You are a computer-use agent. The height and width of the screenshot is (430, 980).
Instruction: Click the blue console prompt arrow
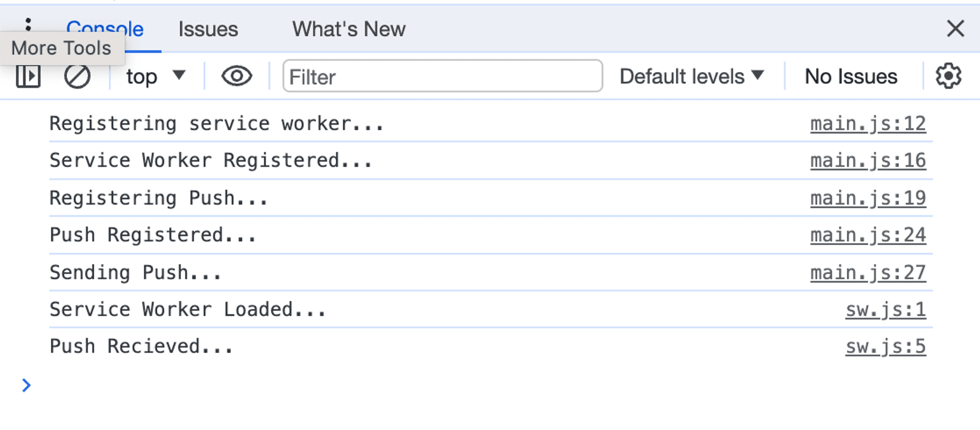pos(27,386)
